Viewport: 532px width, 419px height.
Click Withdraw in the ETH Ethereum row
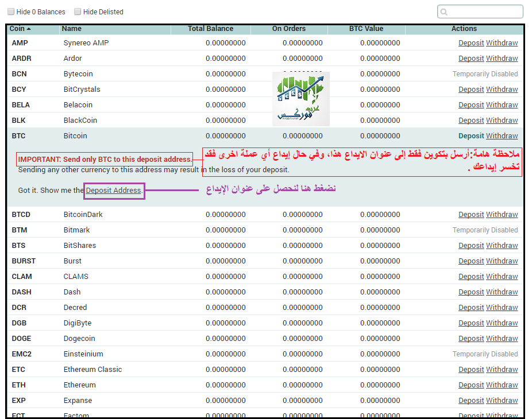click(502, 385)
